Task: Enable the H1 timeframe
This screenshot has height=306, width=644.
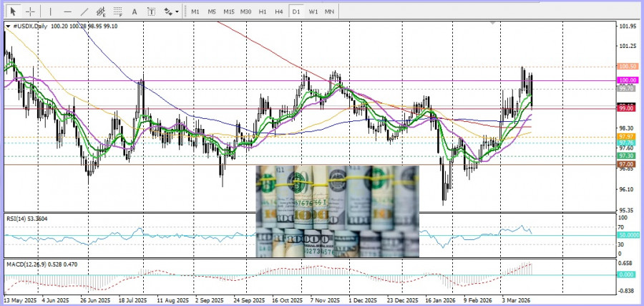Action: coord(263,11)
